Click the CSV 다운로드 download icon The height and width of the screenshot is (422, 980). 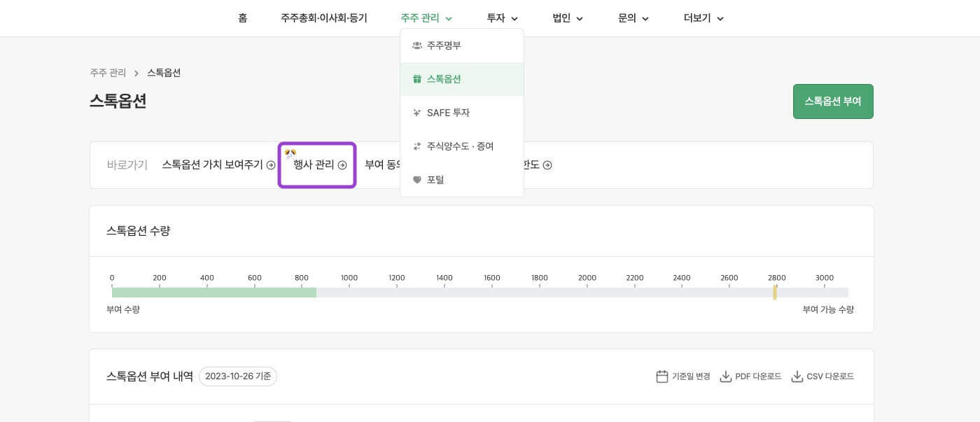pyautogui.click(x=797, y=377)
